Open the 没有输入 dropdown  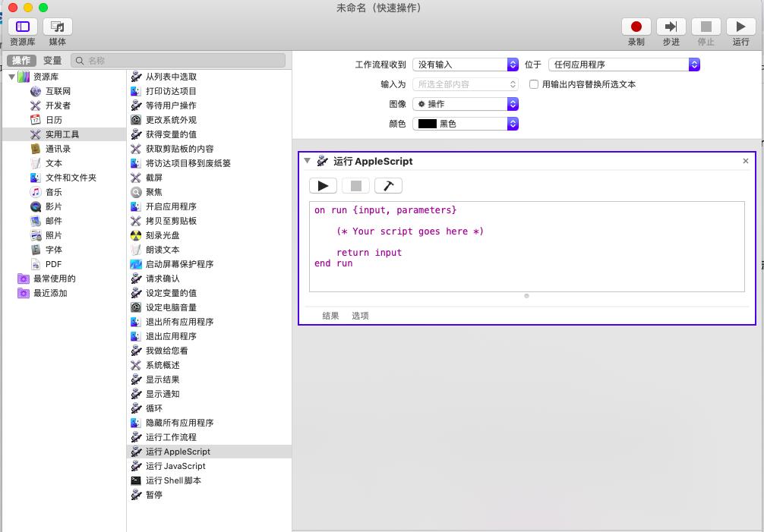pyautogui.click(x=466, y=65)
